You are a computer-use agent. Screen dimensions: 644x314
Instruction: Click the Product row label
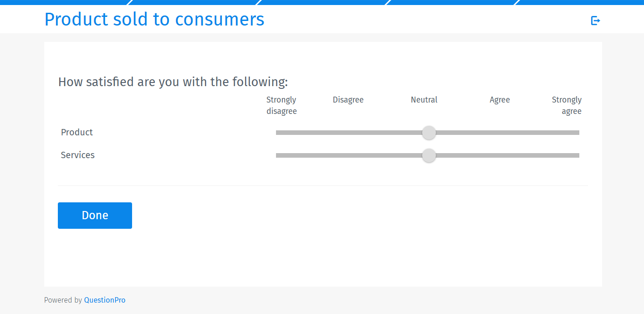77,132
